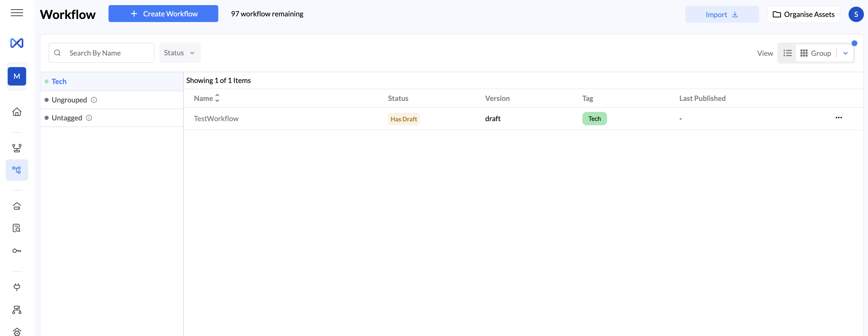Click the home icon in sidebar

pyautogui.click(x=17, y=112)
